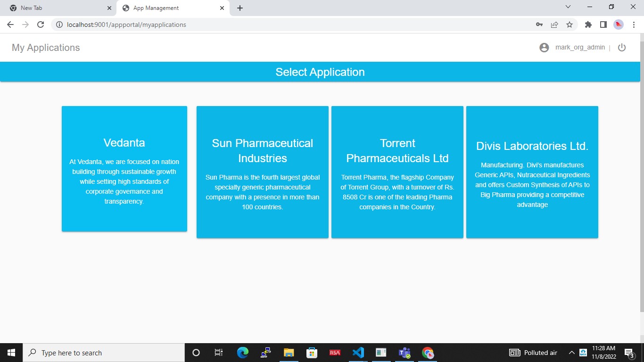
Task: Open Task View on the taskbar
Action: (x=219, y=353)
